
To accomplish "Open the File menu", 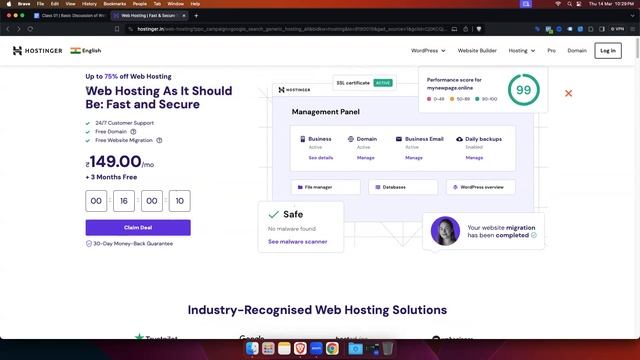I will click(40, 4).
